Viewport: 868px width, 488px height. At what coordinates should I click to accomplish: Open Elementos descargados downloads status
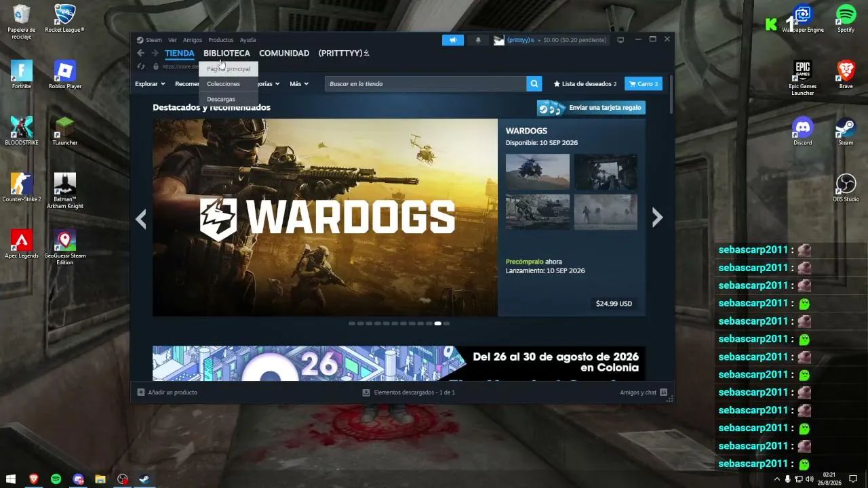click(x=409, y=392)
